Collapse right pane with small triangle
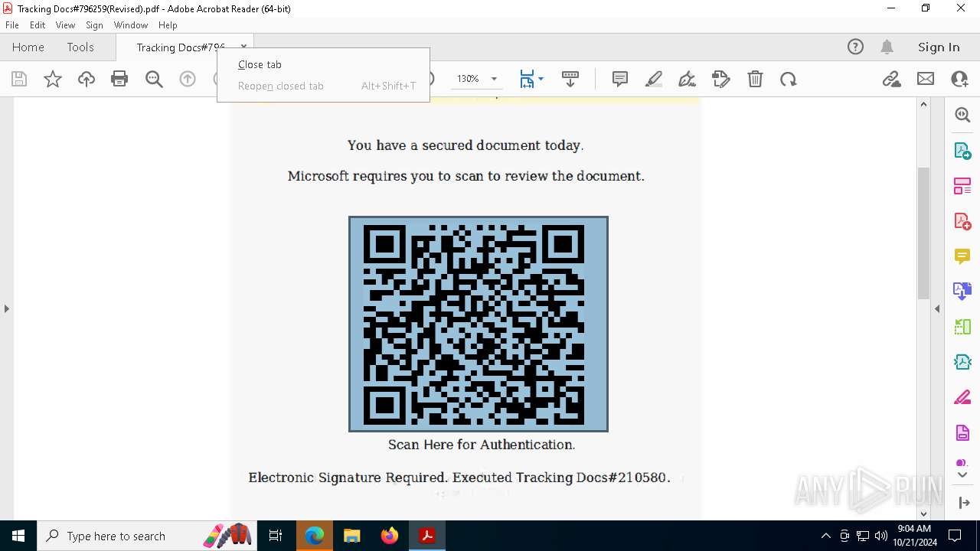980x551 pixels. pyautogui.click(x=937, y=308)
